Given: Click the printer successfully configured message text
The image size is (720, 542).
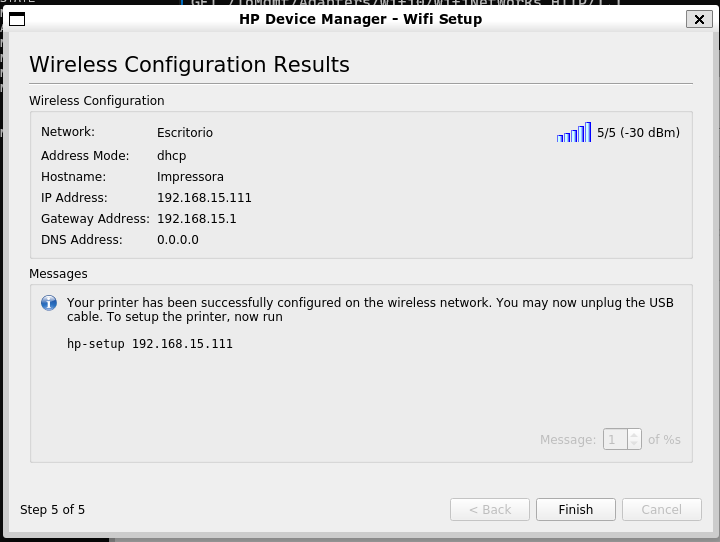Looking at the screenshot, I should [x=370, y=310].
